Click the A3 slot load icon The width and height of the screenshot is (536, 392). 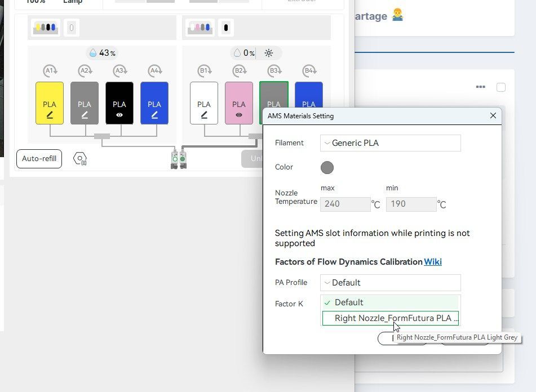pos(119,70)
